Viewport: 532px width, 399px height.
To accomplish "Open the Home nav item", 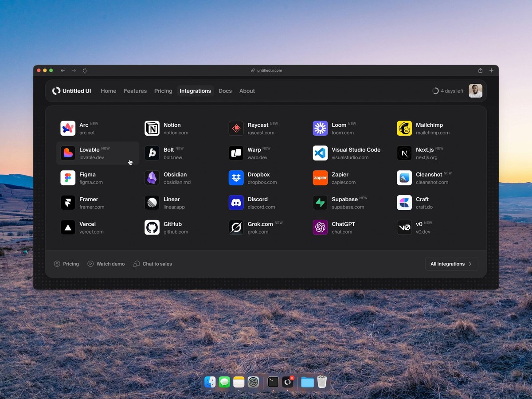I will coord(108,91).
